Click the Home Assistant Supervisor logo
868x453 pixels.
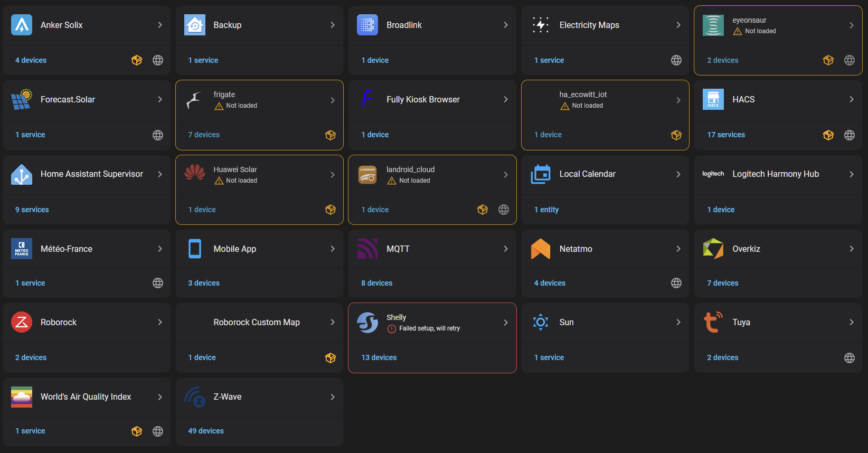pos(22,174)
